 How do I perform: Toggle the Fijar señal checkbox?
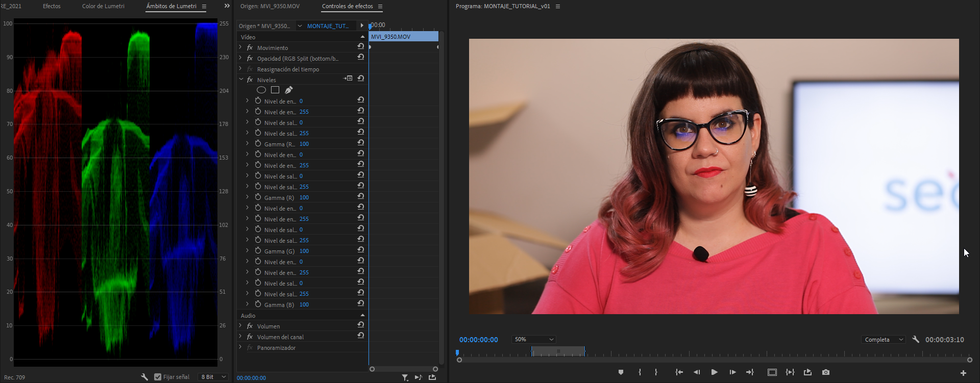[x=158, y=377]
